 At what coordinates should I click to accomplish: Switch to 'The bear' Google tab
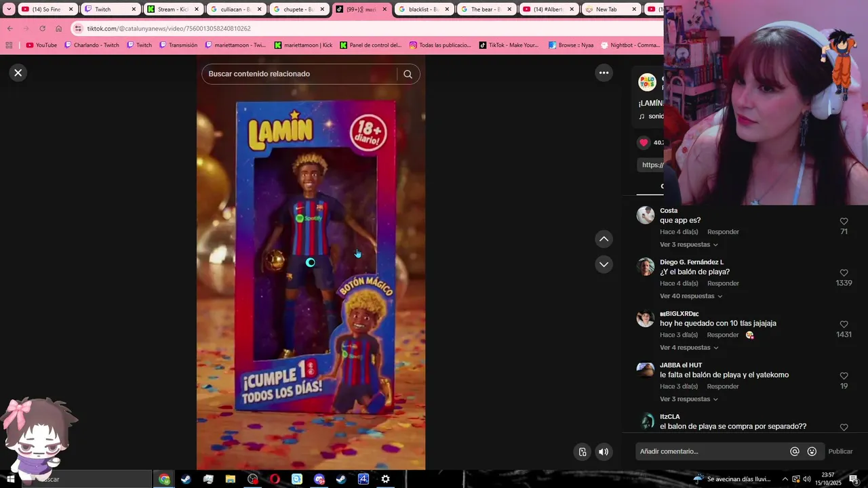click(x=486, y=9)
